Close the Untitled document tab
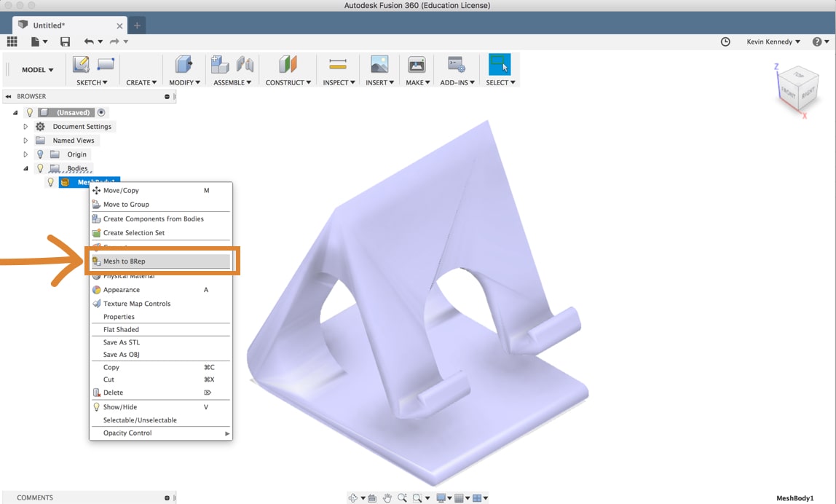The image size is (836, 504). 119,25
